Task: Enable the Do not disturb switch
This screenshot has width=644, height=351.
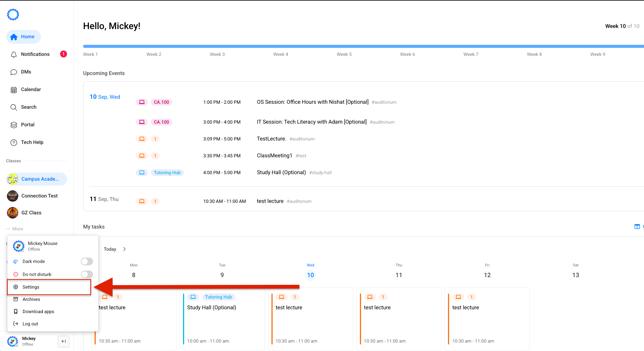Action: coord(87,274)
